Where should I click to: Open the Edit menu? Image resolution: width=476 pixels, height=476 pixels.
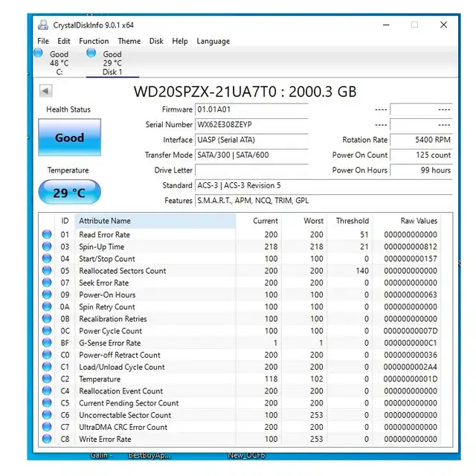(x=64, y=41)
